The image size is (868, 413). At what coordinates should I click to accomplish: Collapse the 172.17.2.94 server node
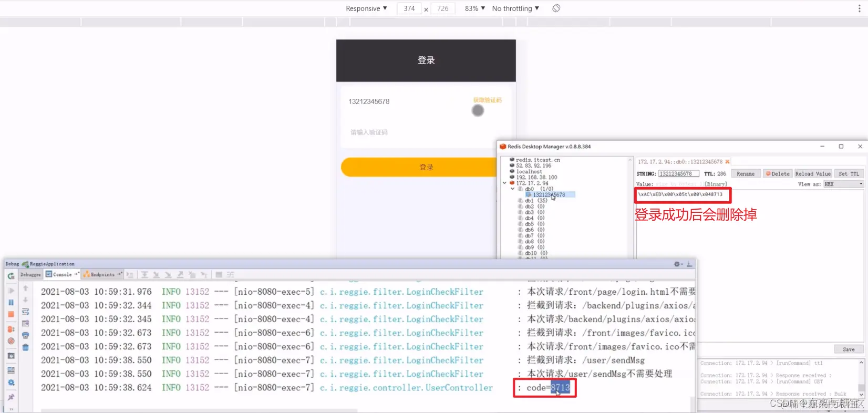coord(505,183)
